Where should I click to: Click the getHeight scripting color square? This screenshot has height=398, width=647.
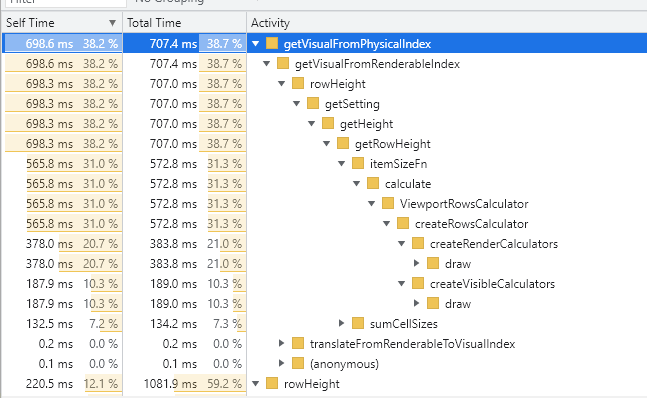(328, 123)
